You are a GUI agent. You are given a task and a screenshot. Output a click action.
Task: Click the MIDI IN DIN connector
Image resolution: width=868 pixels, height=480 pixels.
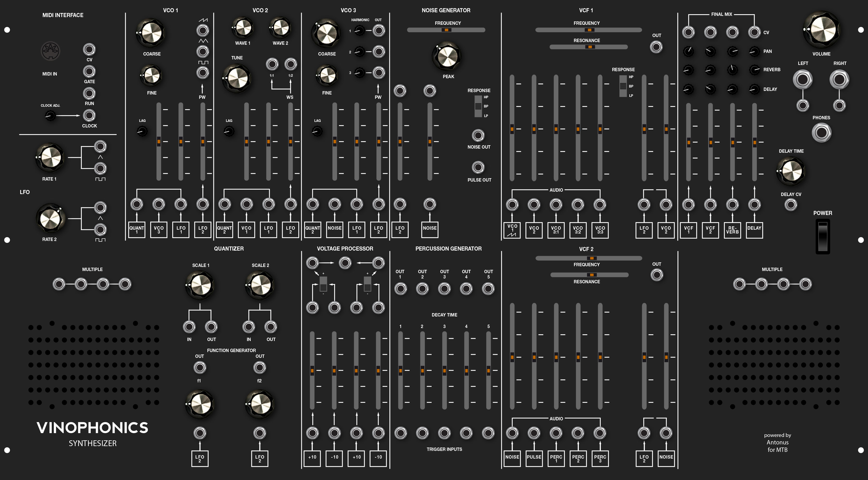(50, 51)
